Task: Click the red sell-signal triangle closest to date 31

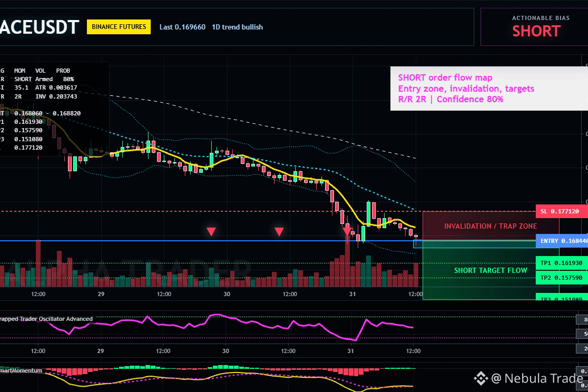Action: click(347, 231)
